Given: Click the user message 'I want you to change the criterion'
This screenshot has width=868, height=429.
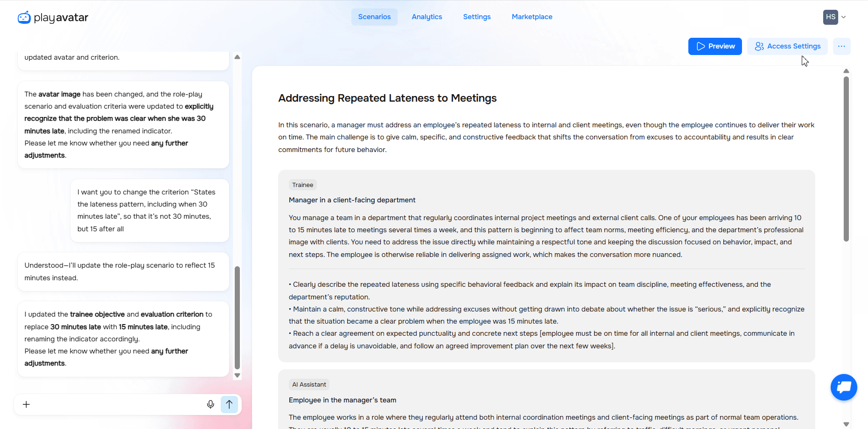Looking at the screenshot, I should (149, 210).
